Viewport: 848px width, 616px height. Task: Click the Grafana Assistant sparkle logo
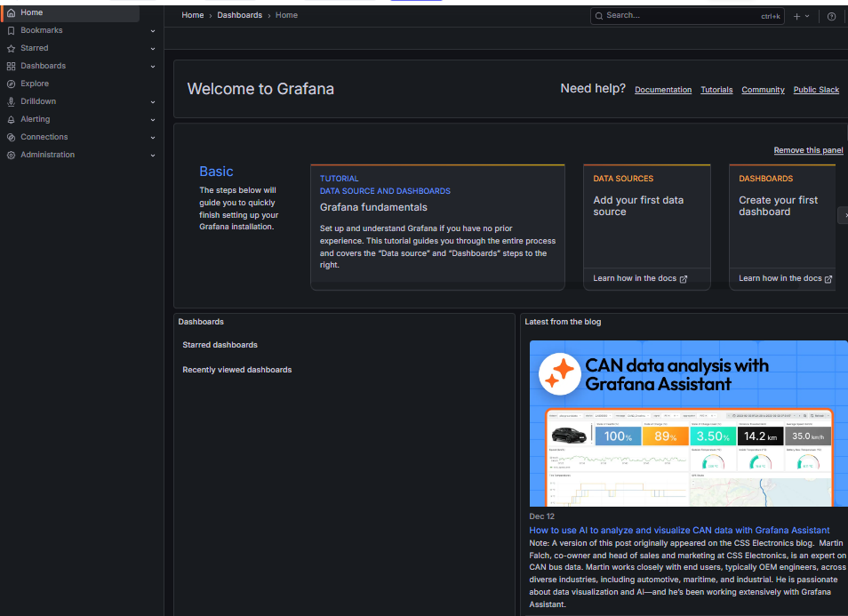point(560,373)
